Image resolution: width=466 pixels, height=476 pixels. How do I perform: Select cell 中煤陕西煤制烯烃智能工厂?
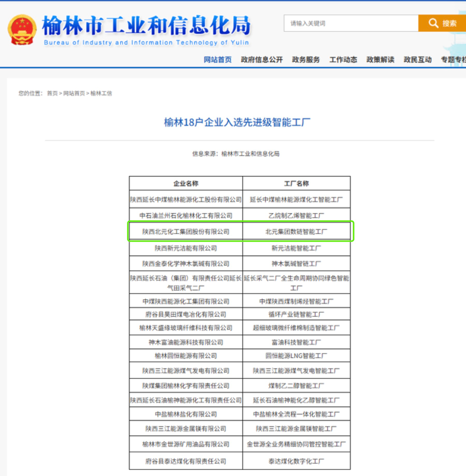click(x=297, y=301)
